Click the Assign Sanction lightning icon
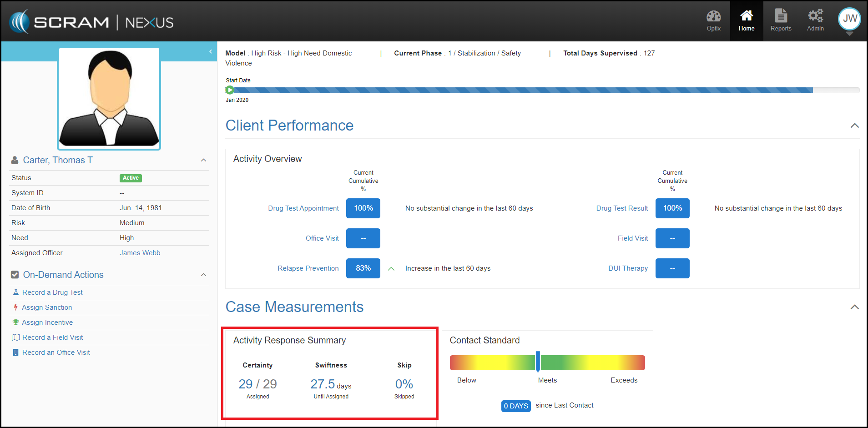868x428 pixels. point(15,307)
